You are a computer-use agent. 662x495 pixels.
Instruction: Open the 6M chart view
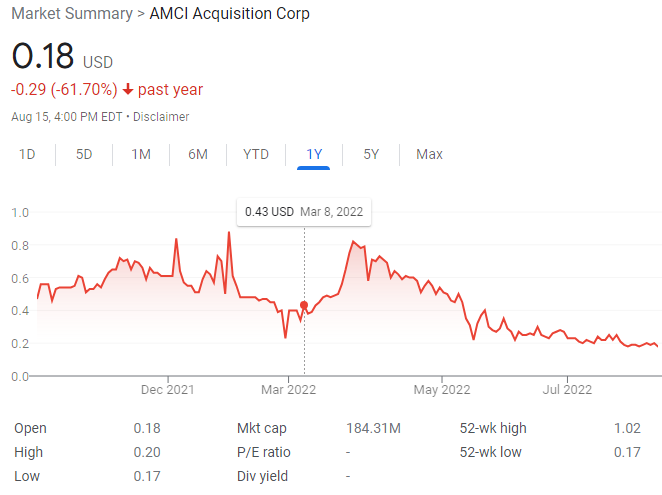click(x=198, y=154)
